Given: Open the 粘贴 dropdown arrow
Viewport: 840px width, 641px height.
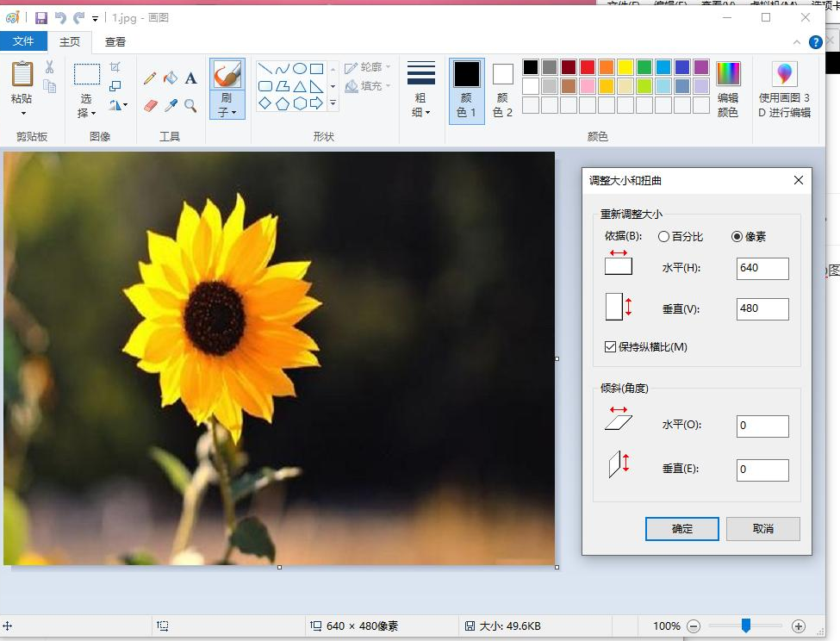Looking at the screenshot, I should click(x=23, y=114).
